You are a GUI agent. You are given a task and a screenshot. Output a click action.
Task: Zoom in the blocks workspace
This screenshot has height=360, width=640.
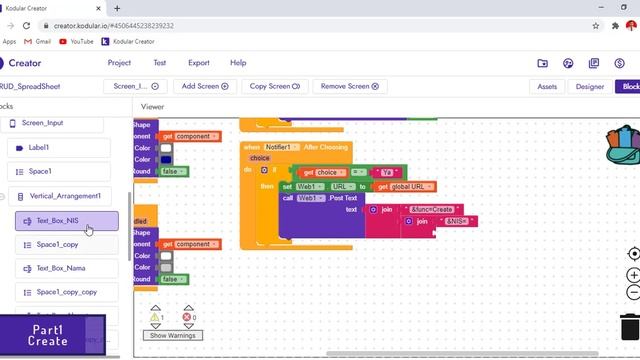[x=633, y=275]
